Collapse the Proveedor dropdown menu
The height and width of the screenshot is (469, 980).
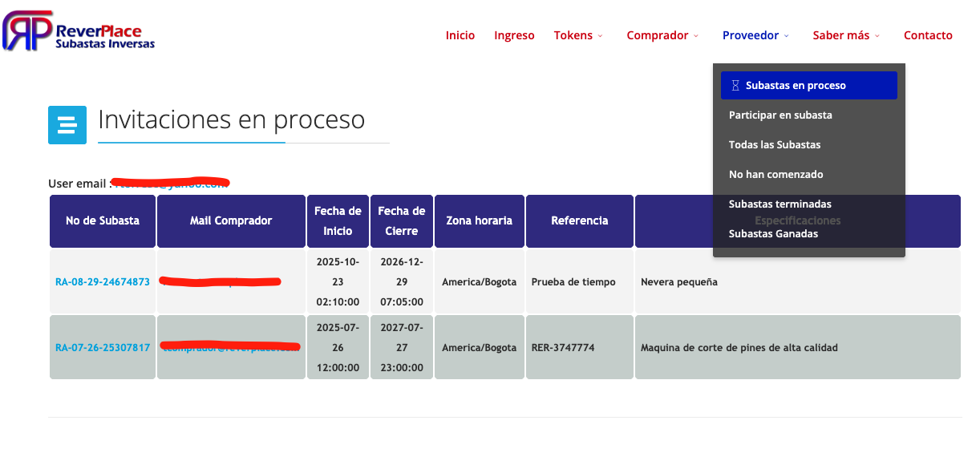tap(755, 35)
